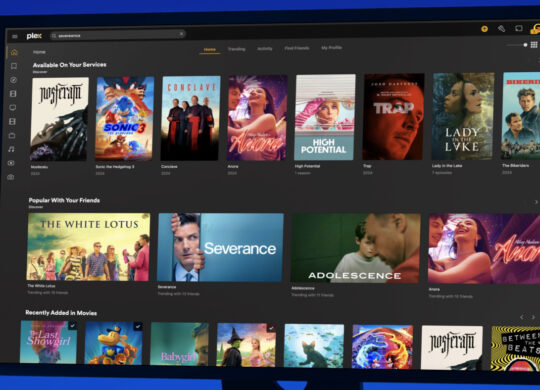Open the underwater cat poster in Recently Added

314,346
